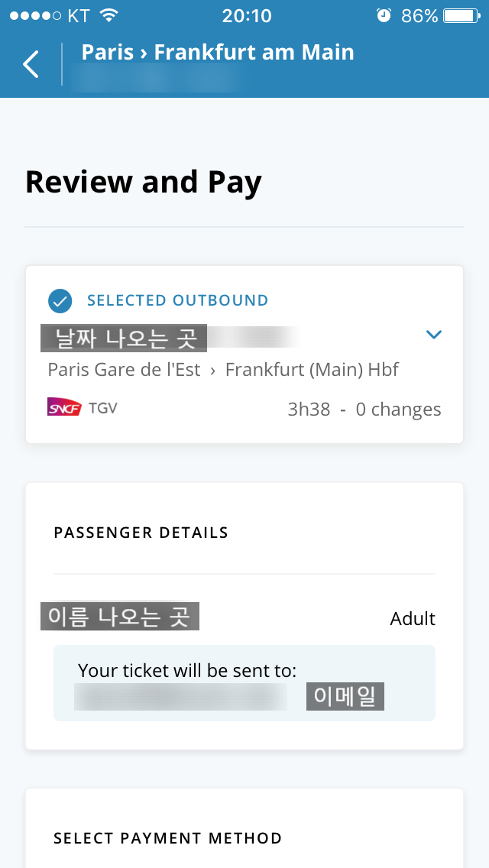The image size is (489, 868).
Task: Tap the Adult passenger type label
Action: pyautogui.click(x=413, y=618)
